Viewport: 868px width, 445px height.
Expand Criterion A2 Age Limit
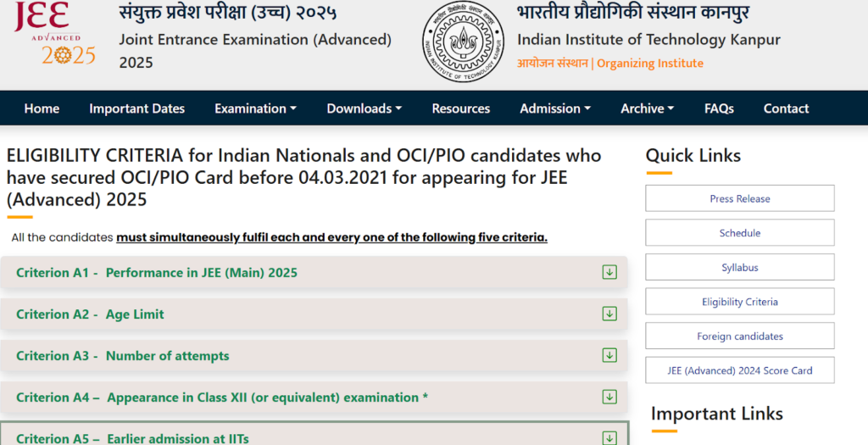(314, 314)
